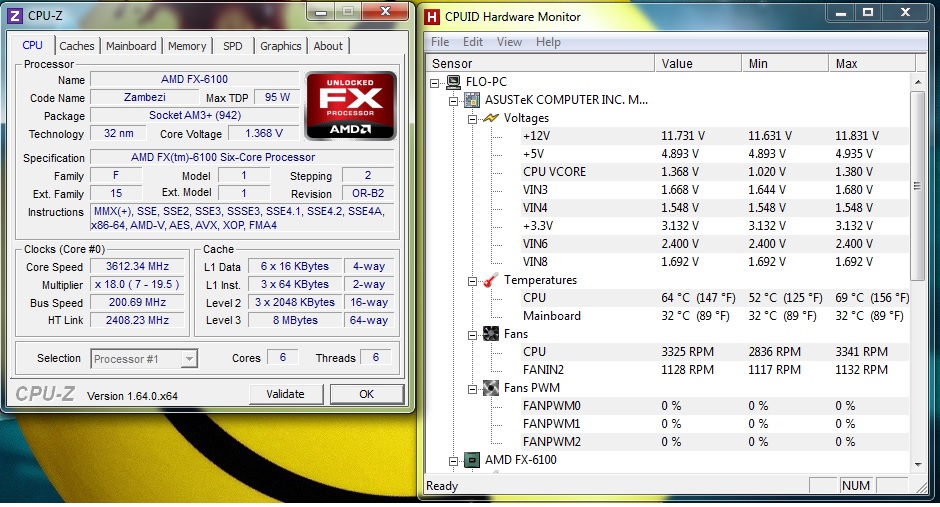Viewport: 940px width, 507px height.
Task: Collapse the FLO-PC tree node
Action: pos(435,83)
